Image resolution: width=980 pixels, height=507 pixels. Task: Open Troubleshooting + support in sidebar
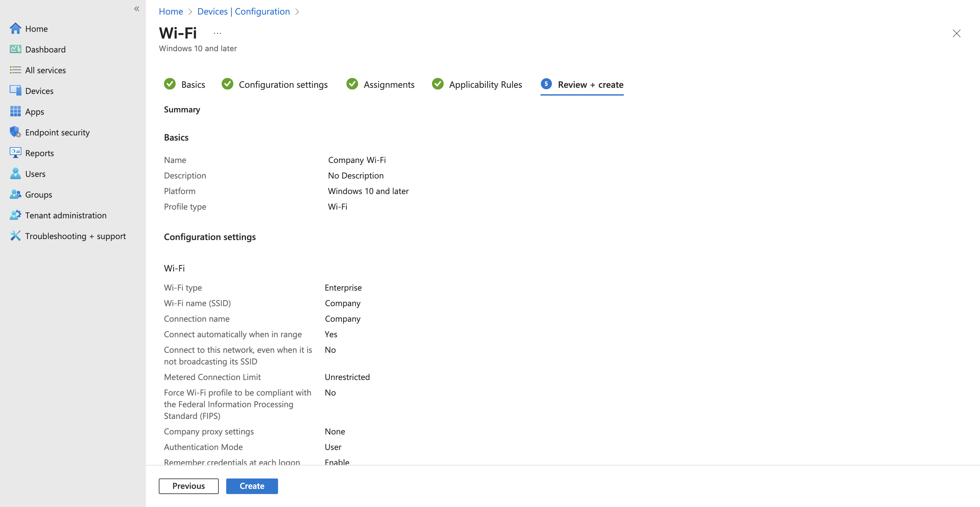75,236
